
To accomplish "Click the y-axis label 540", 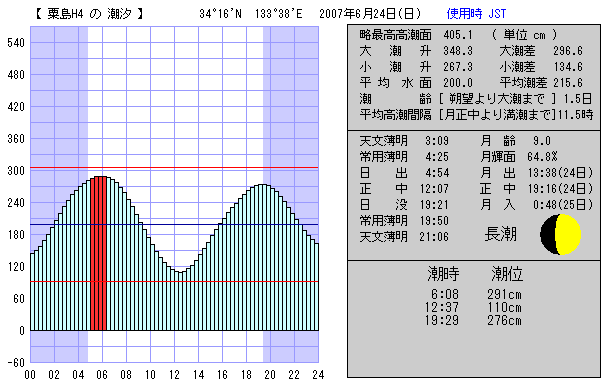I will [x=16, y=42].
